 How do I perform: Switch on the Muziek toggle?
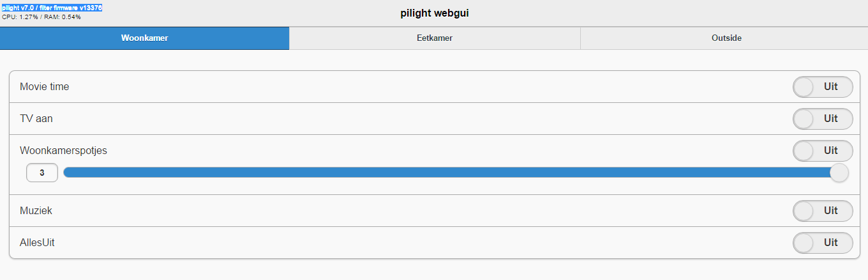click(x=822, y=211)
